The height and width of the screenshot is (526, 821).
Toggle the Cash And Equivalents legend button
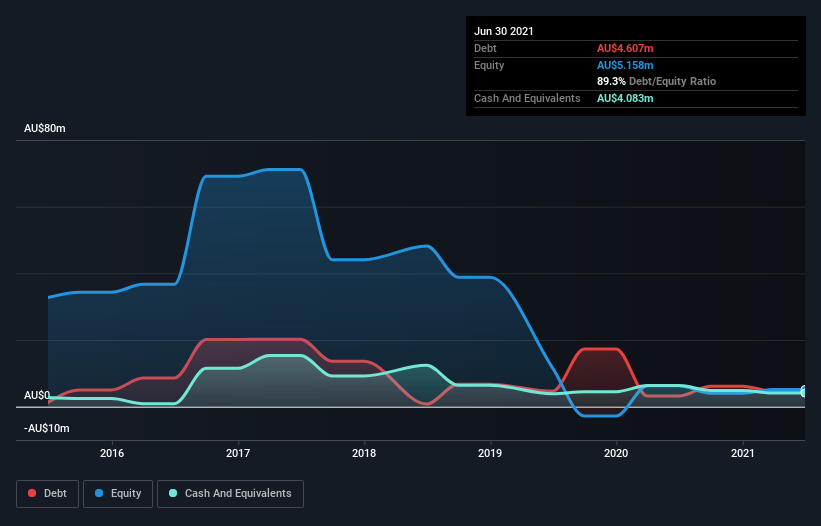[x=230, y=494]
